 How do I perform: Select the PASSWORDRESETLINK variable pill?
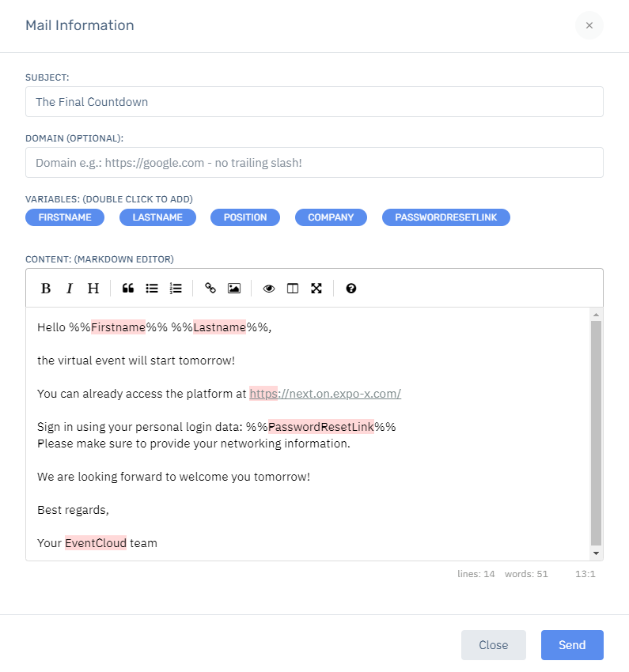click(x=446, y=217)
